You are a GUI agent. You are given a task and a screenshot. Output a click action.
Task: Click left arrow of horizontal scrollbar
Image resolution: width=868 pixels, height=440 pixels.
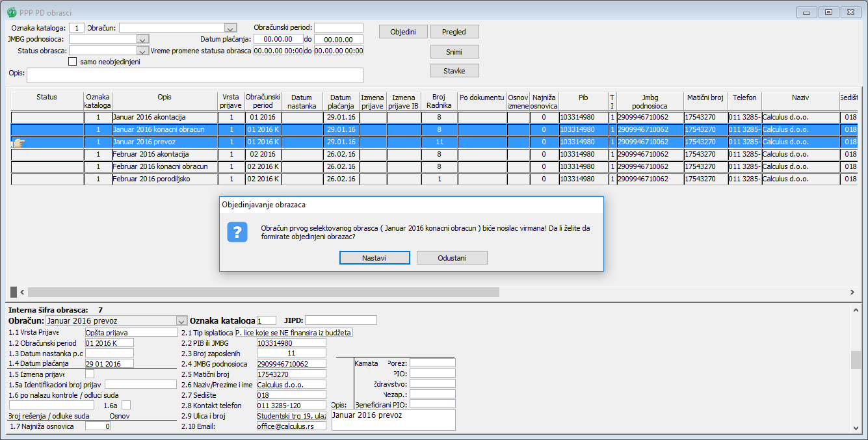[22, 292]
